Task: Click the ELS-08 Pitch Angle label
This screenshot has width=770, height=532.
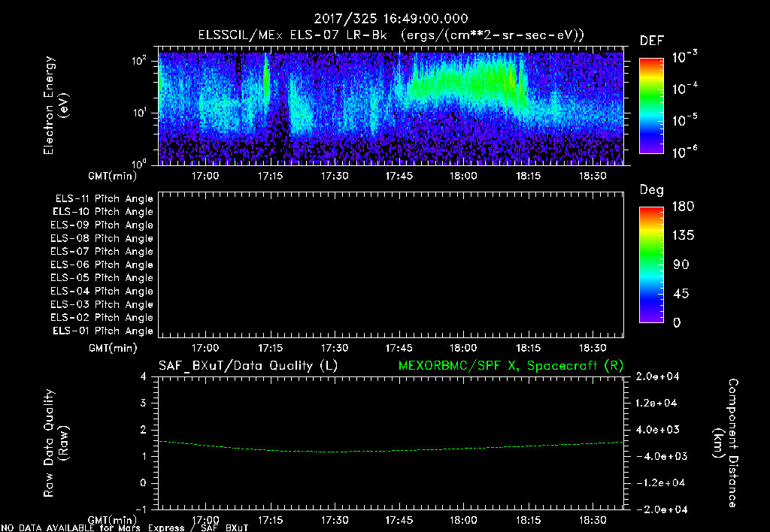Action: [x=102, y=238]
